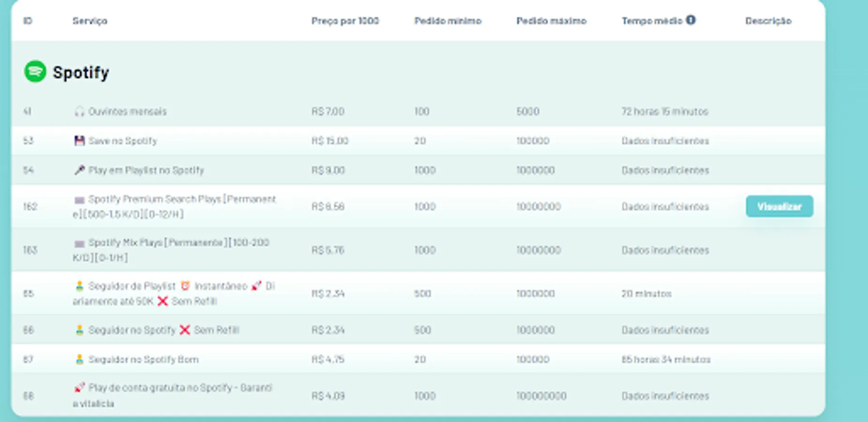Image resolution: width=868 pixels, height=422 pixels.
Task: Click the icon before Spotify Mix Plays
Action: 79,243
